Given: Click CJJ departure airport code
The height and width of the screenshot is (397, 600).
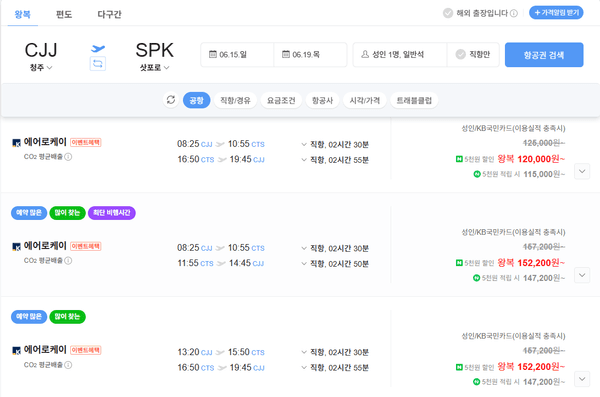Looking at the screenshot, I should pos(41,50).
